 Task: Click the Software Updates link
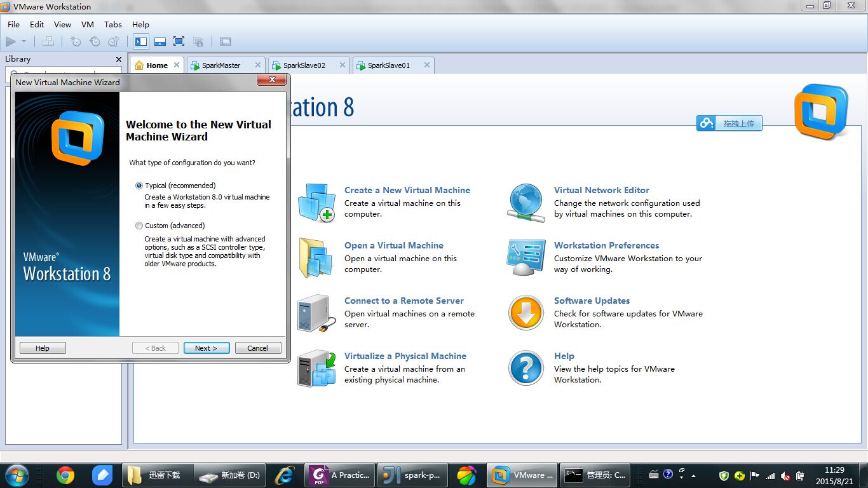coord(592,301)
